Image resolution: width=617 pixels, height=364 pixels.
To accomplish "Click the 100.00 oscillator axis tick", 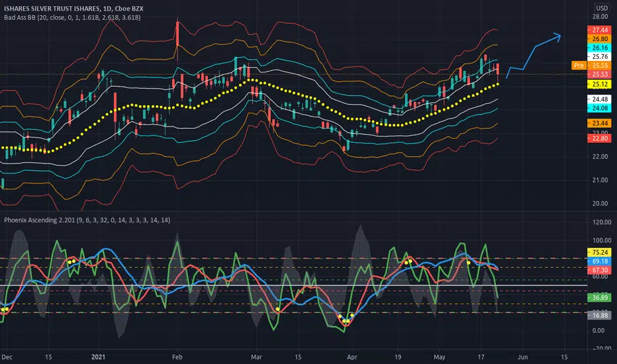I will point(602,240).
